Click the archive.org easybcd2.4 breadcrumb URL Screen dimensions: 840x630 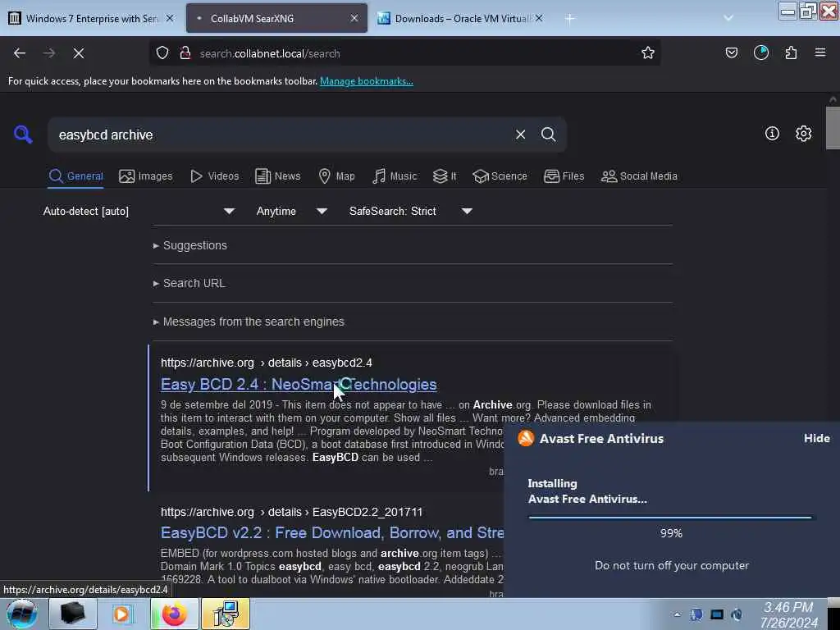pyautogui.click(x=267, y=363)
